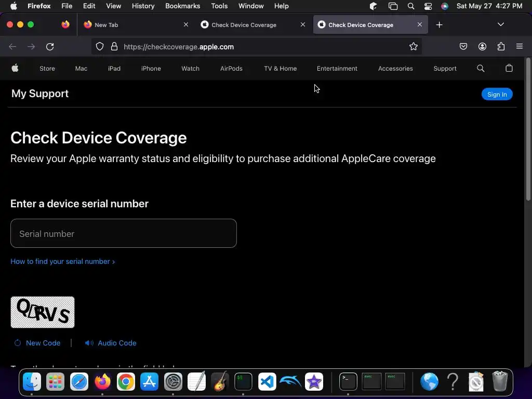Reload the page with the refresh icon

[50, 46]
